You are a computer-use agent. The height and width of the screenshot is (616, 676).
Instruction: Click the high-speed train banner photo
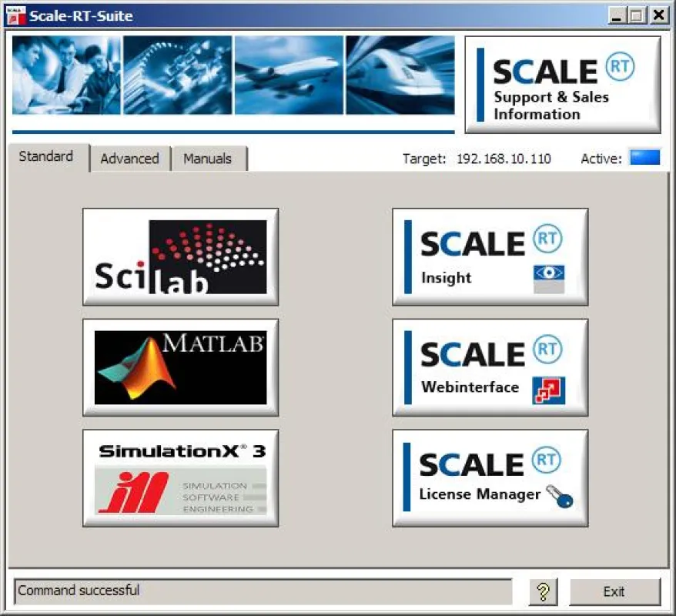(400, 75)
